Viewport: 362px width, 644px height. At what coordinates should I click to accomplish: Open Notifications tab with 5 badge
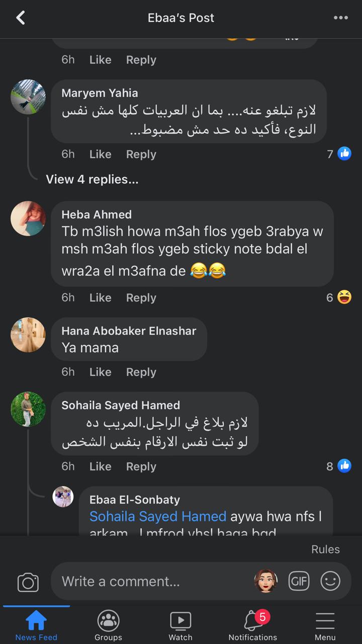click(253, 625)
